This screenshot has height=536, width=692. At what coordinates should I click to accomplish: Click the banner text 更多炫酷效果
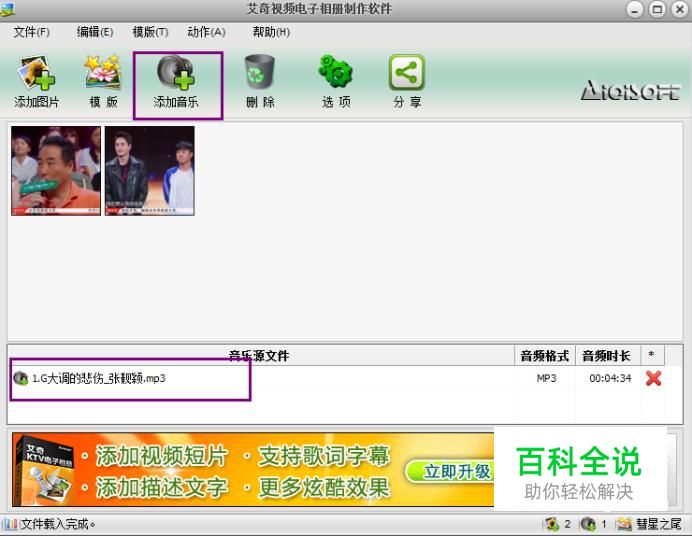coord(324,488)
